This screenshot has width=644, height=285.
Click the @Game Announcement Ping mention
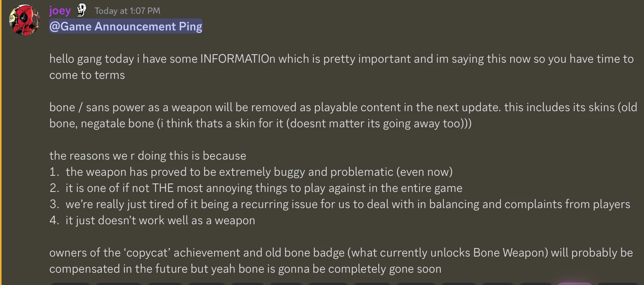click(126, 26)
